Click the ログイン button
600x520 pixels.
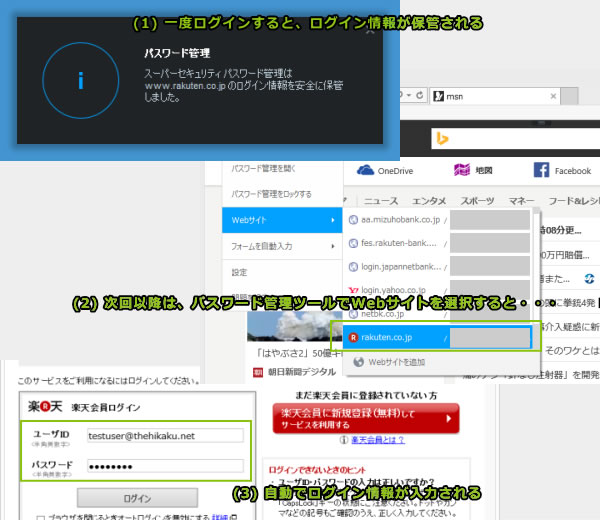[137, 498]
